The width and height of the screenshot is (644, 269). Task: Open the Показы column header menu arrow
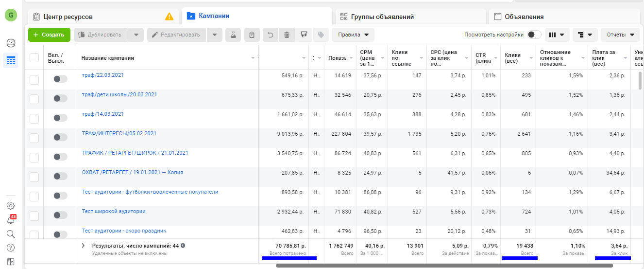coord(350,58)
